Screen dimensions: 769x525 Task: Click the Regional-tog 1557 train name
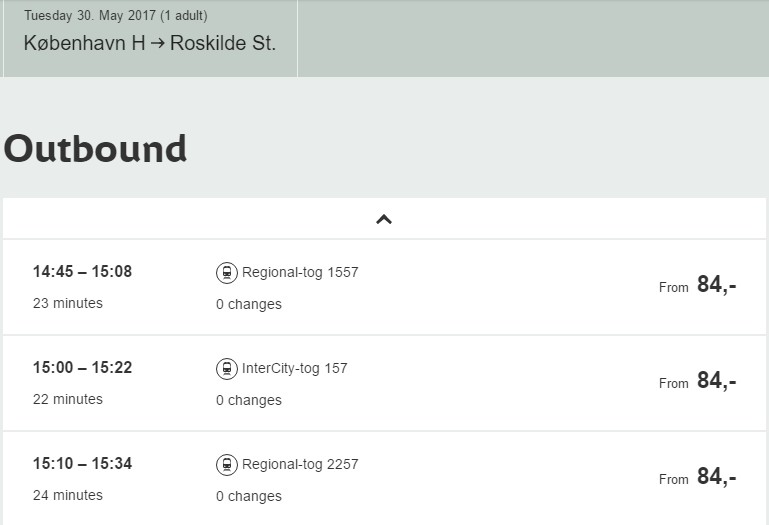[300, 272]
